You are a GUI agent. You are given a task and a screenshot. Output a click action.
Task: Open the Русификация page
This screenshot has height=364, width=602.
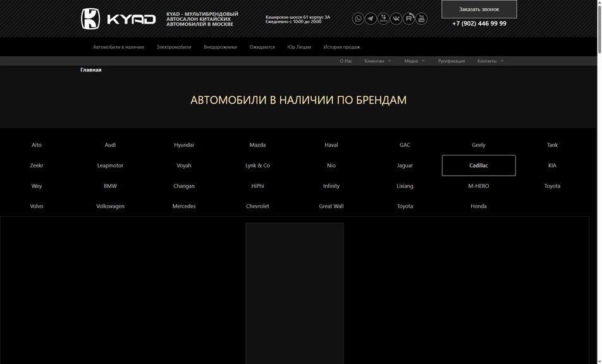[451, 61]
